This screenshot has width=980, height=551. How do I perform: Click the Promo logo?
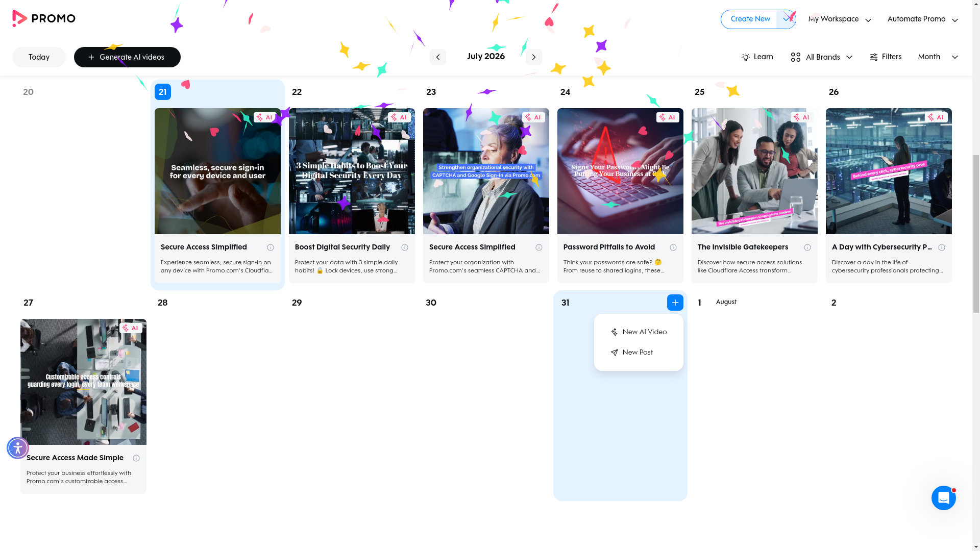point(44,19)
